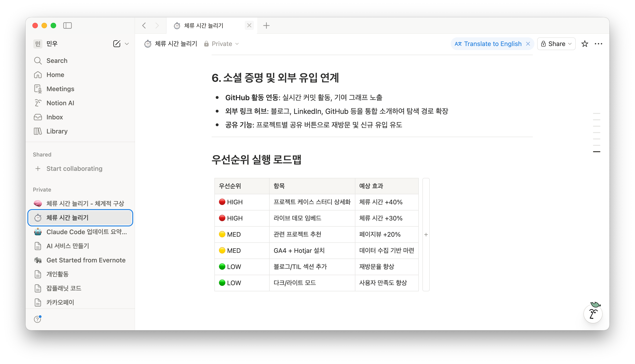Viewport: 635px width, 364px height.
Task: Click the stopwatch icon in the tab
Action: coord(177,26)
